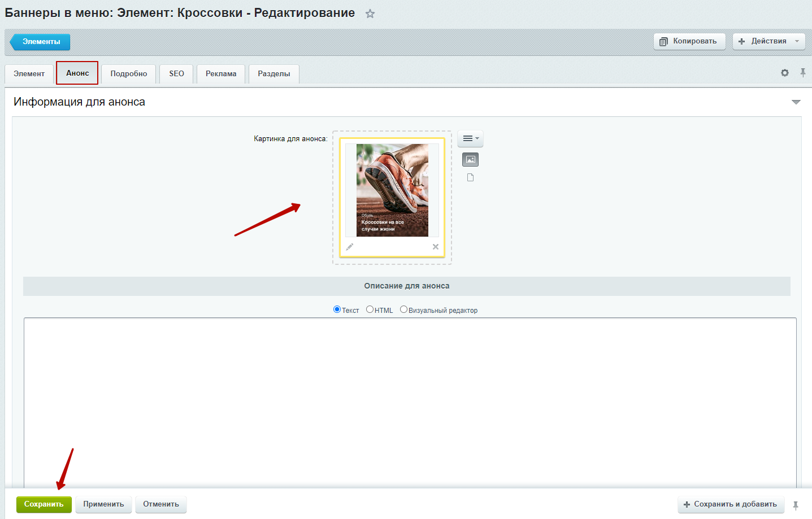Open the 'SEO' tab
This screenshot has height=519, width=812.
pyautogui.click(x=176, y=74)
